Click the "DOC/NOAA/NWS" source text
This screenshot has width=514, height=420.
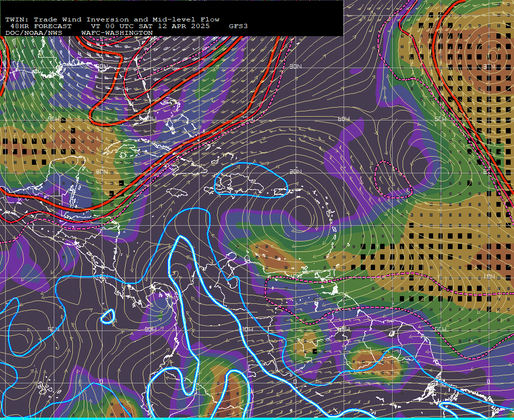pyautogui.click(x=34, y=33)
